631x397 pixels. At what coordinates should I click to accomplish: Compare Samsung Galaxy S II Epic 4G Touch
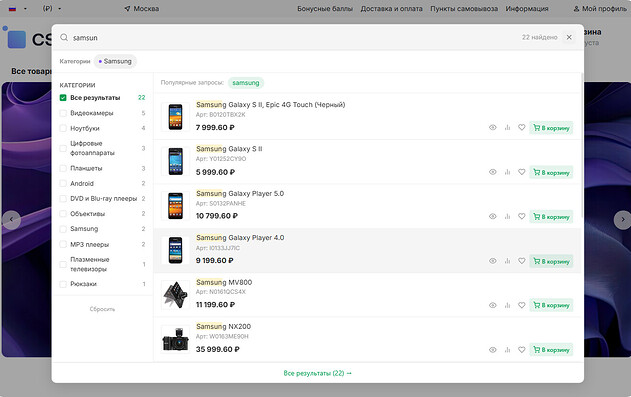click(x=507, y=128)
